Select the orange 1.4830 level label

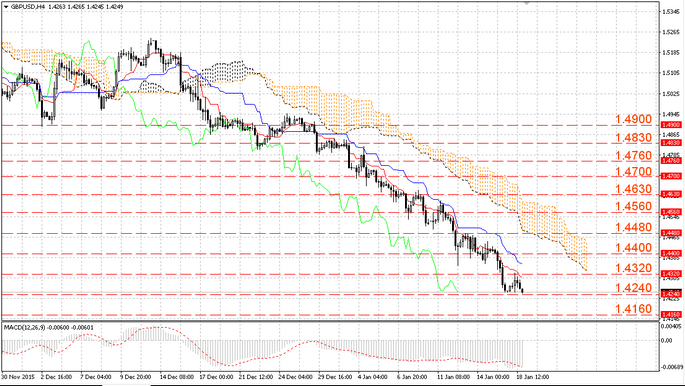(x=633, y=138)
